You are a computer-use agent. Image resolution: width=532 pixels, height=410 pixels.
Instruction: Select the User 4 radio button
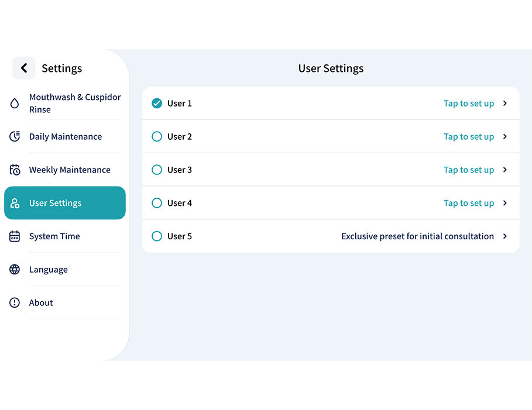tap(157, 204)
